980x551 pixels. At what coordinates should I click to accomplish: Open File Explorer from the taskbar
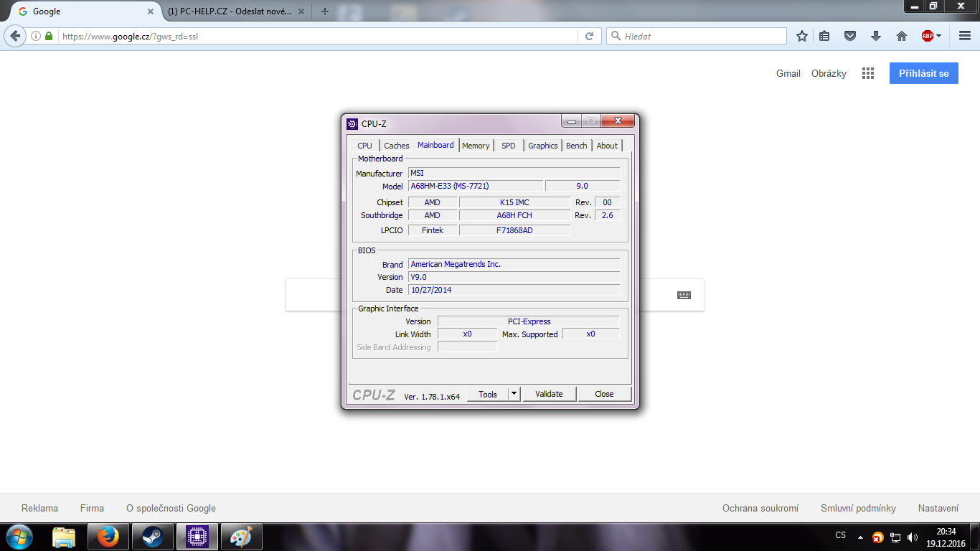(64, 537)
